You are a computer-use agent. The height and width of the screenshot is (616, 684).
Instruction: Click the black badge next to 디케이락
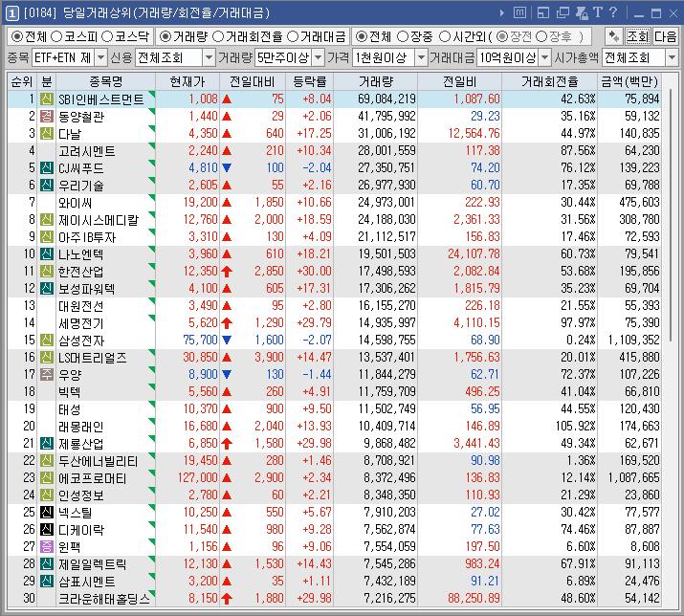point(47,529)
